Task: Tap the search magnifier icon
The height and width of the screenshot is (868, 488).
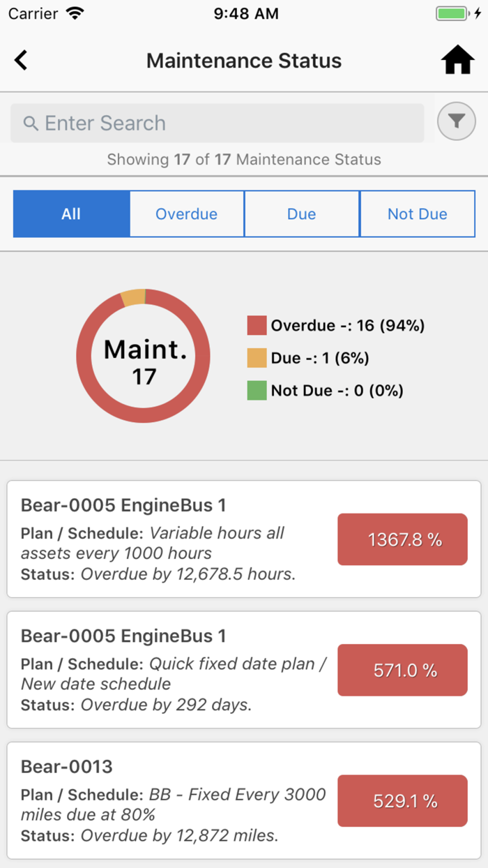Action: tap(31, 124)
